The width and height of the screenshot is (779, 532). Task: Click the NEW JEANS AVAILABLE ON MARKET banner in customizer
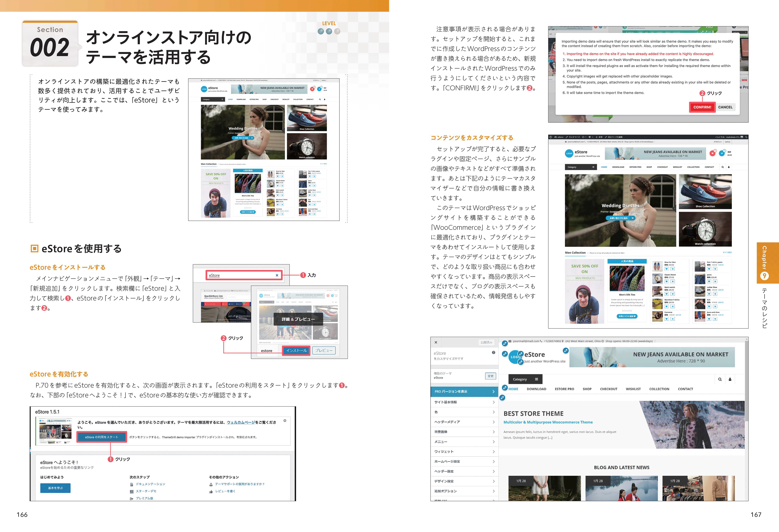click(x=652, y=357)
